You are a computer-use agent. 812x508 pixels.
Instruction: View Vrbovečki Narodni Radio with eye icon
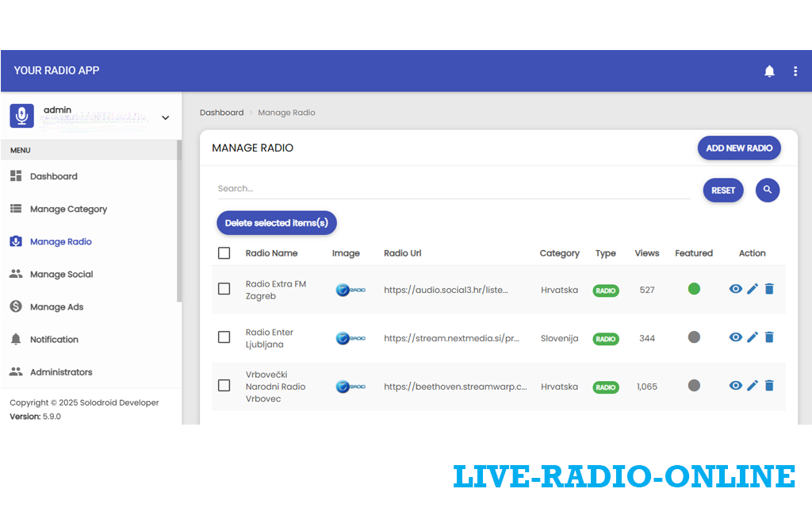(x=736, y=386)
